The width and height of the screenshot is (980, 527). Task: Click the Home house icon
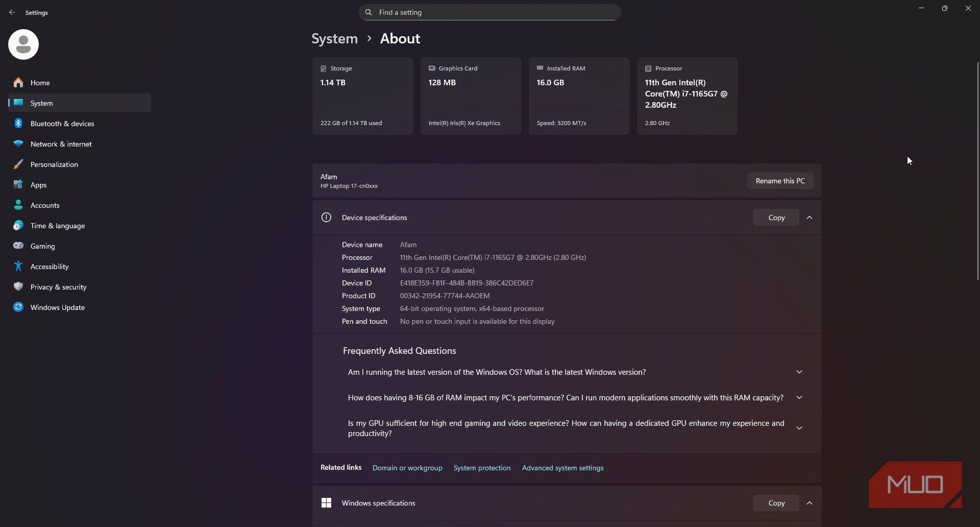pos(18,82)
